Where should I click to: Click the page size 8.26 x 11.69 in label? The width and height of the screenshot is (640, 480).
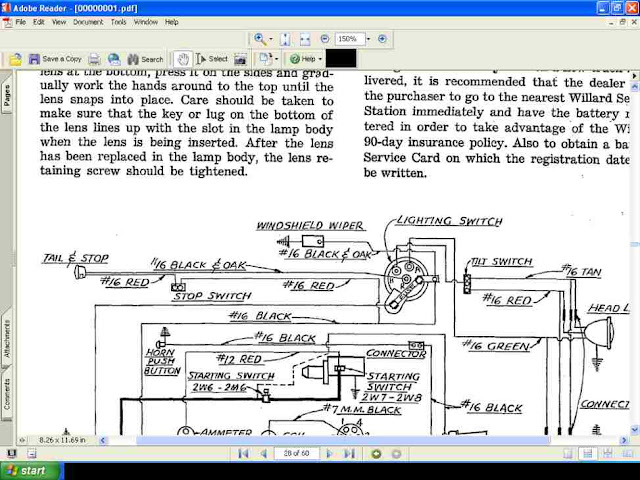[62, 440]
